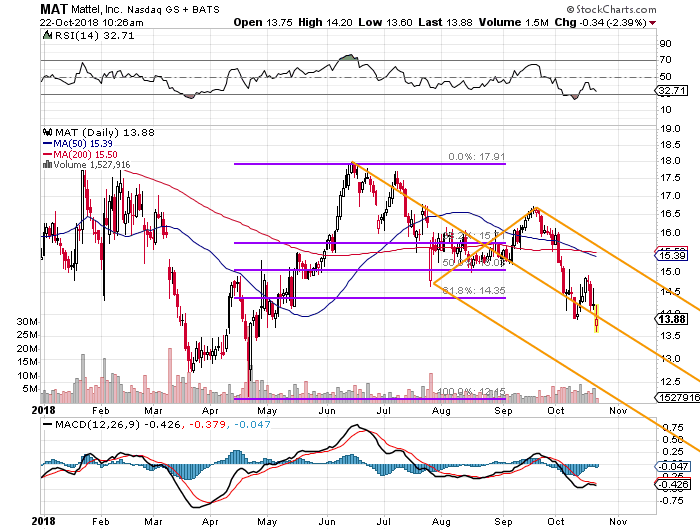Image resolution: width=700 pixels, height=530 pixels.
Task: Click the High 14.20 value
Action: point(325,22)
